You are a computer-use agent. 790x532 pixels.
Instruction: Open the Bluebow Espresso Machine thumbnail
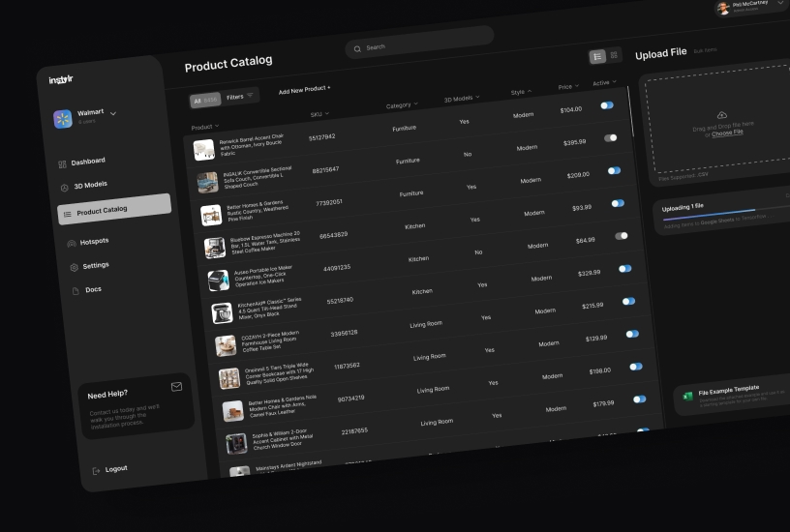(215, 249)
